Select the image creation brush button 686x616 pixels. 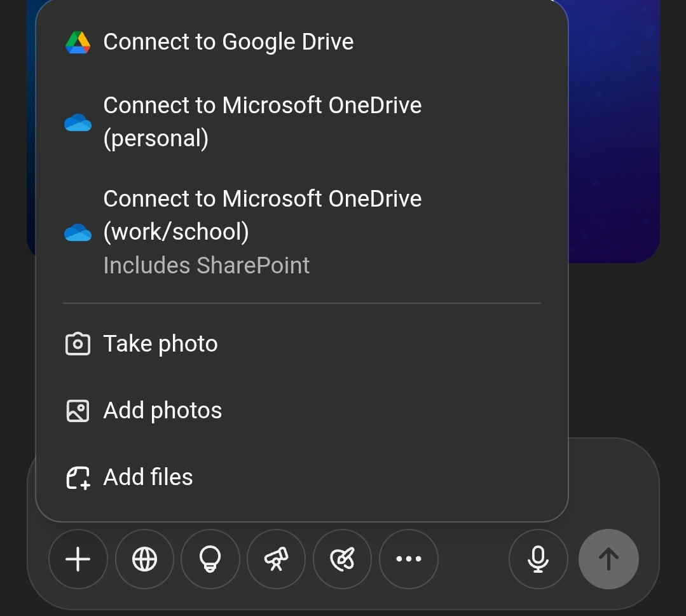point(343,559)
